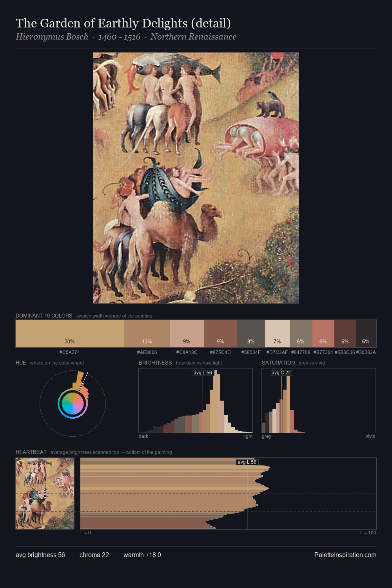Click the 'chroma 22' footer stat
This screenshot has height=588, width=392.
(94, 555)
